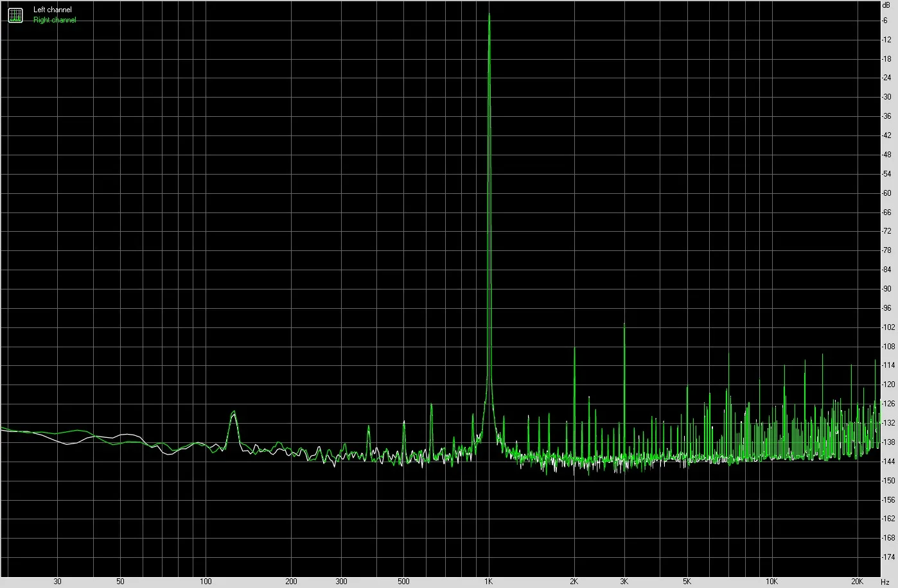Click the 5K frequency axis label
Viewport: 898px width, 588px height.
pos(687,582)
